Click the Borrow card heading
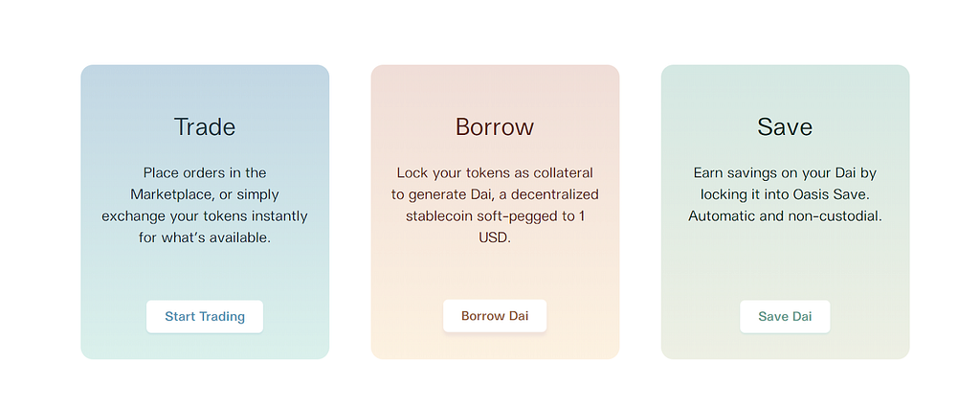The width and height of the screenshot is (980, 407). 495,127
